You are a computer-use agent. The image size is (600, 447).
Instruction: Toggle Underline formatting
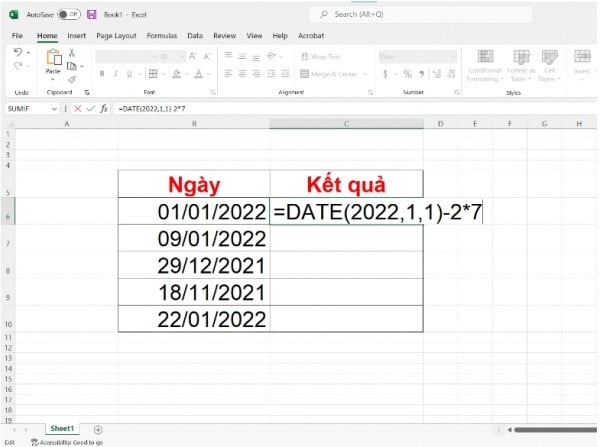click(129, 73)
